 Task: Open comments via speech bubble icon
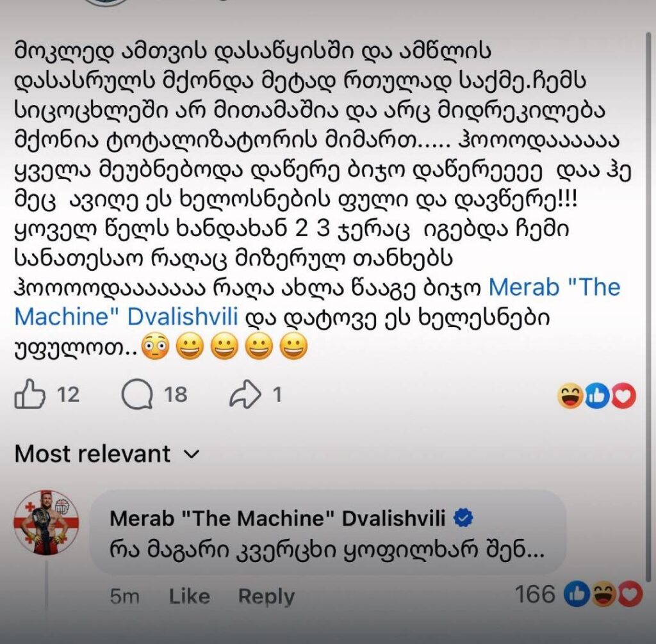137,394
